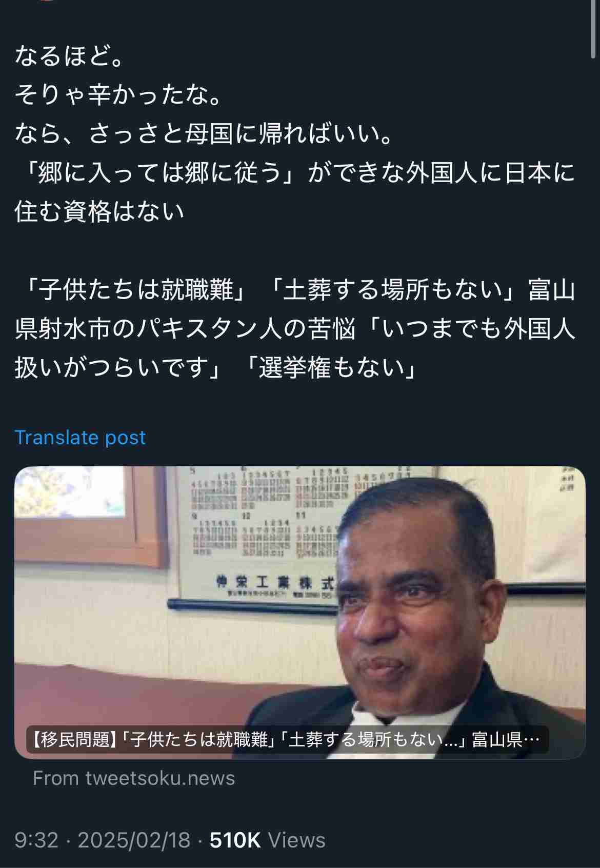The width and height of the screenshot is (600, 868).
Task: Click the なら、さっさと母国に帰ればいい。 line
Action: pyautogui.click(x=205, y=134)
